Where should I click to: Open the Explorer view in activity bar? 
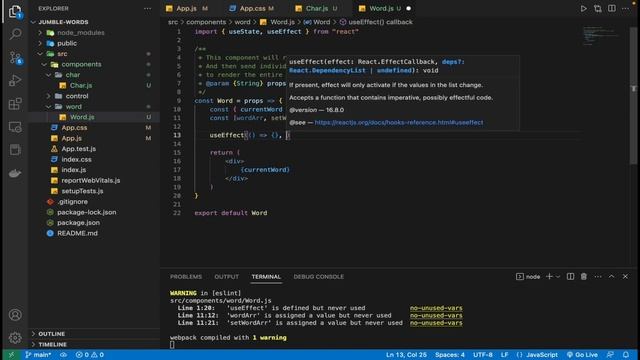[15, 11]
